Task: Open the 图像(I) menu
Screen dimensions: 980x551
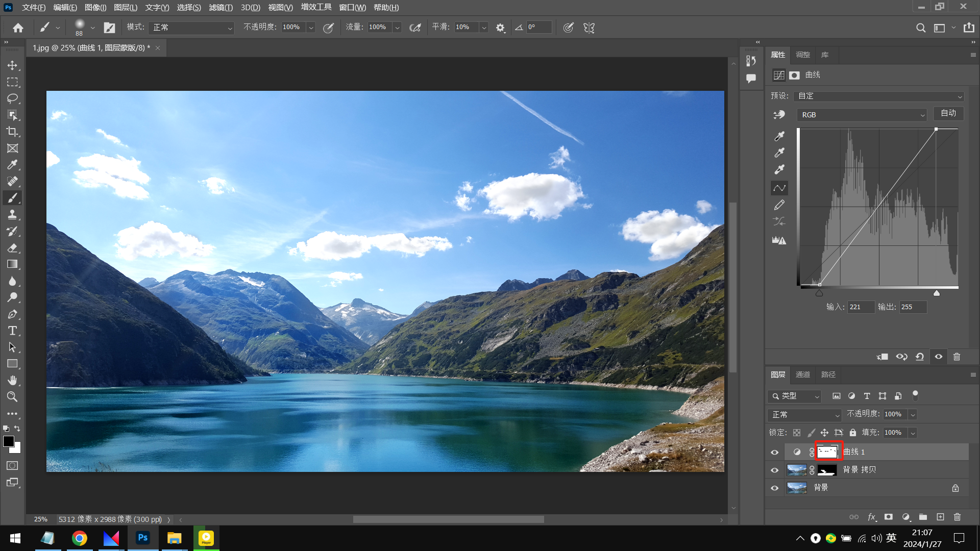Action: point(95,7)
